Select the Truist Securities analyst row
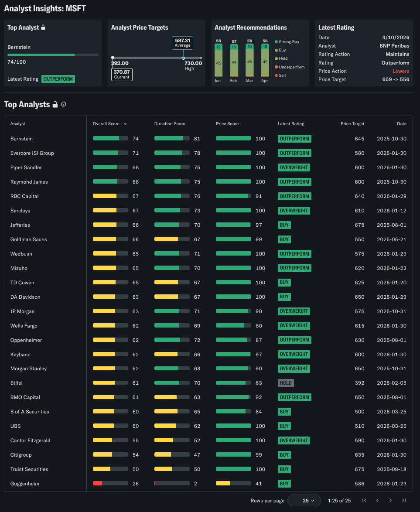Viewport: 420px width, 512px height. (x=208, y=469)
